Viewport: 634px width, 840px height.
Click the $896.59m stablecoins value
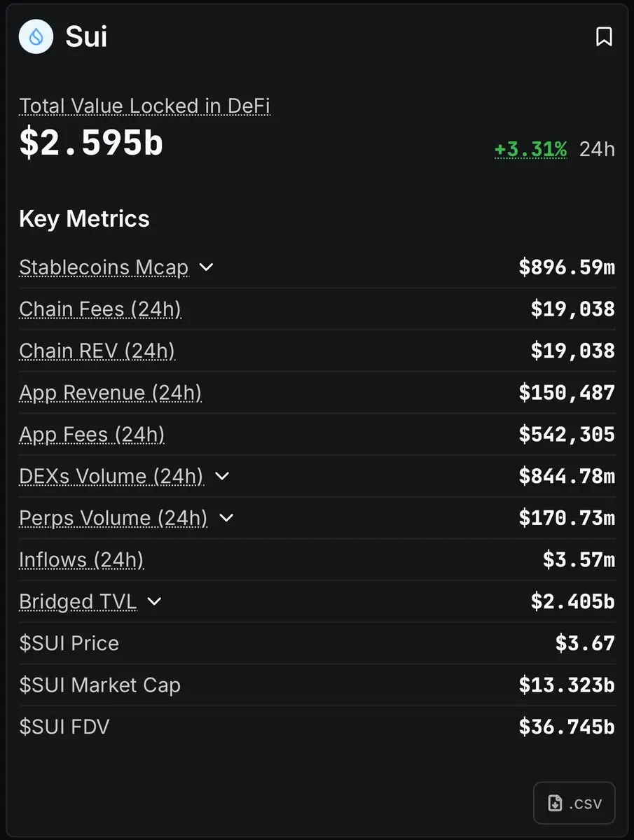coord(567,267)
